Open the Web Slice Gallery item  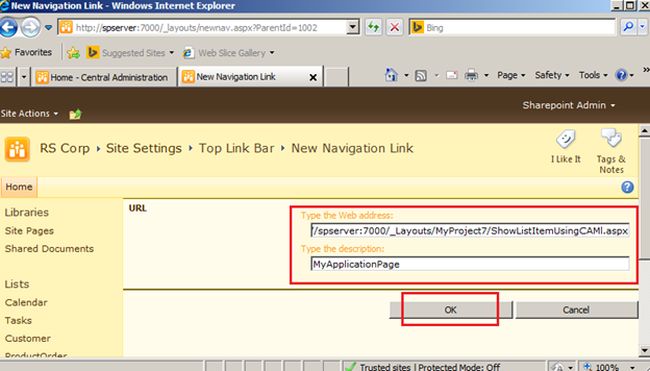[229, 53]
